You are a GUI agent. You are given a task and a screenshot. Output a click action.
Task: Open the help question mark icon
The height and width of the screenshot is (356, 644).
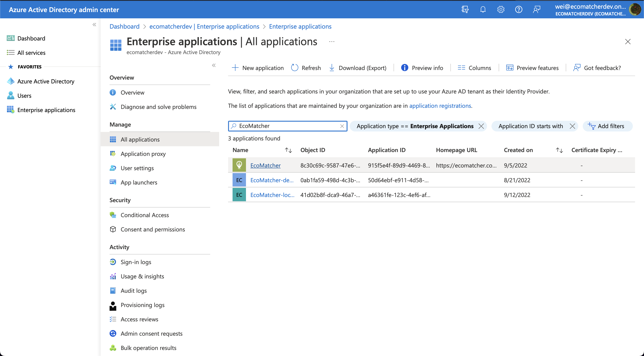(x=519, y=9)
